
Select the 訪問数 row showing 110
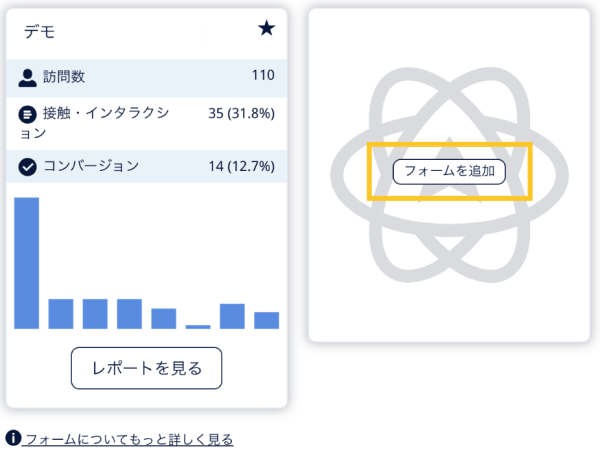(147, 78)
